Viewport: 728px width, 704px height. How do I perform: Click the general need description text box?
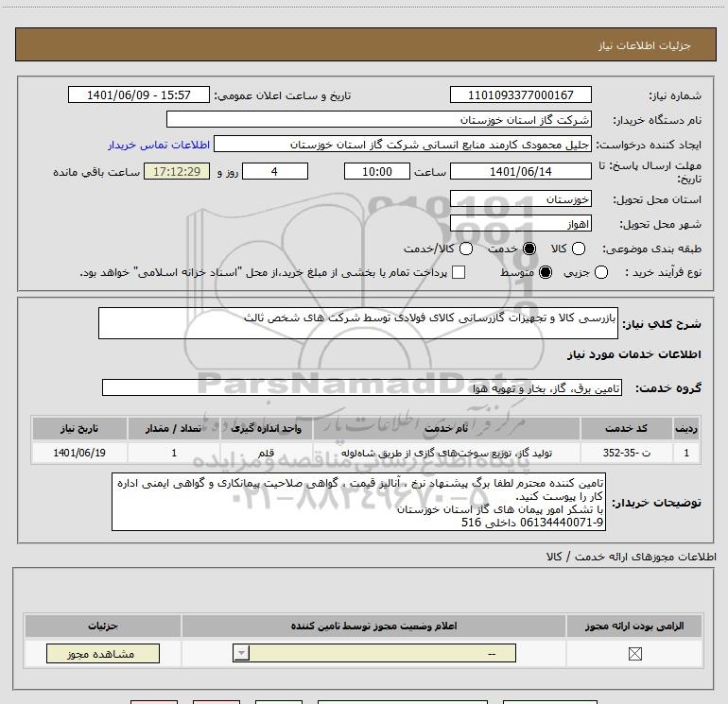[358, 323]
